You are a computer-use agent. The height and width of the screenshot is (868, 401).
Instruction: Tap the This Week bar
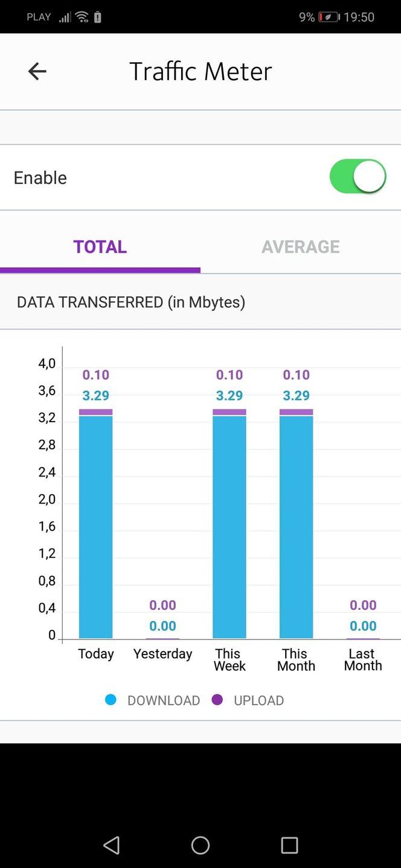(x=229, y=524)
